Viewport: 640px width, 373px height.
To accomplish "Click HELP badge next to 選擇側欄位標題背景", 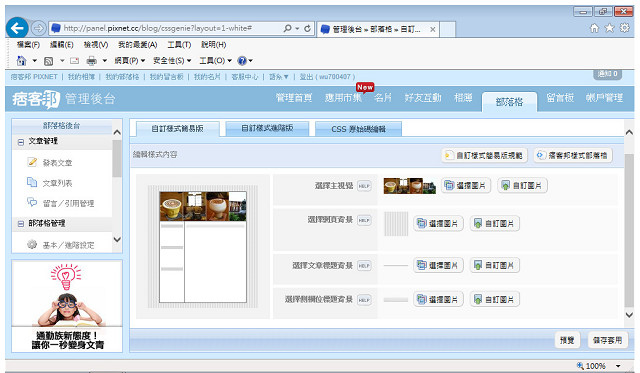I will pyautogui.click(x=364, y=300).
